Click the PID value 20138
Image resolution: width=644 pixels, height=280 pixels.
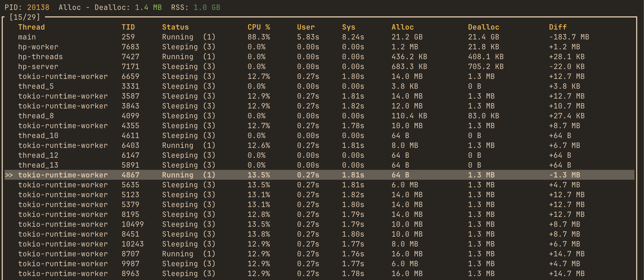click(x=38, y=7)
